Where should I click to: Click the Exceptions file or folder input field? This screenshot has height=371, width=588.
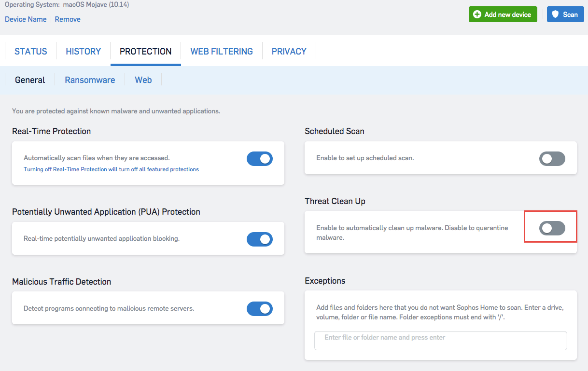point(440,340)
